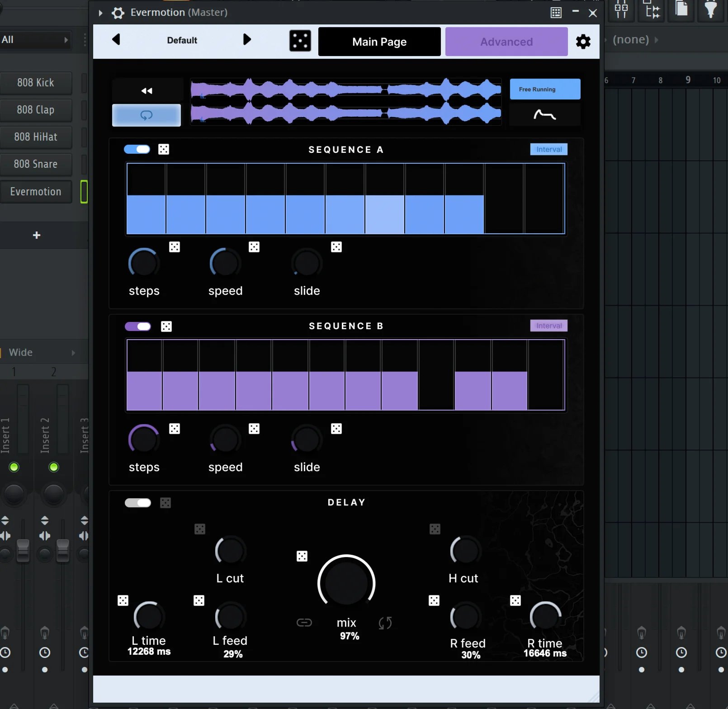
Task: Click Sequence B empty ninth step
Action: pos(436,375)
